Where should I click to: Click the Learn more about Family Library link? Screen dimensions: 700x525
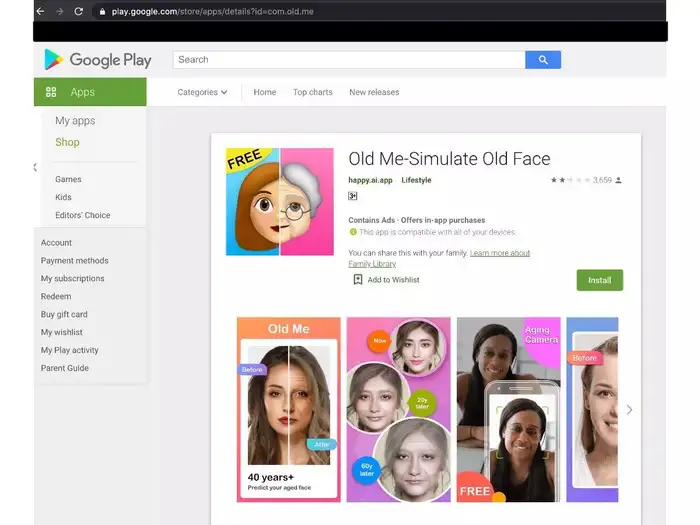tap(500, 253)
